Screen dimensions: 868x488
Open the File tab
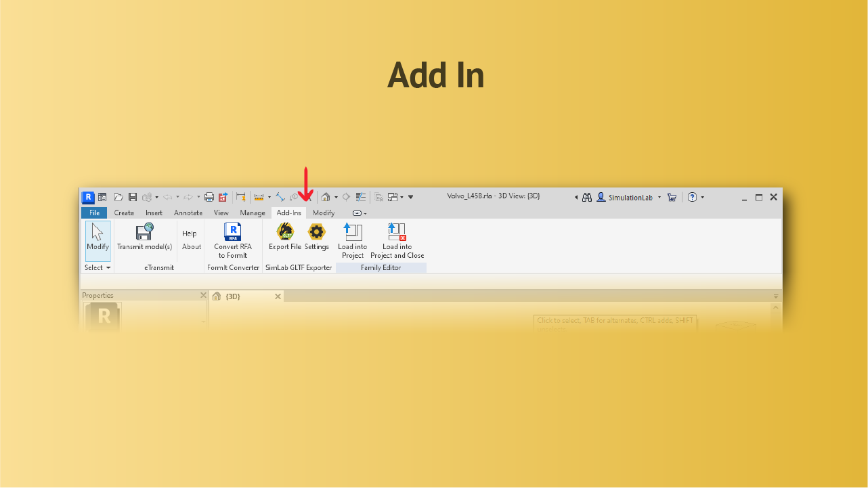click(x=94, y=213)
